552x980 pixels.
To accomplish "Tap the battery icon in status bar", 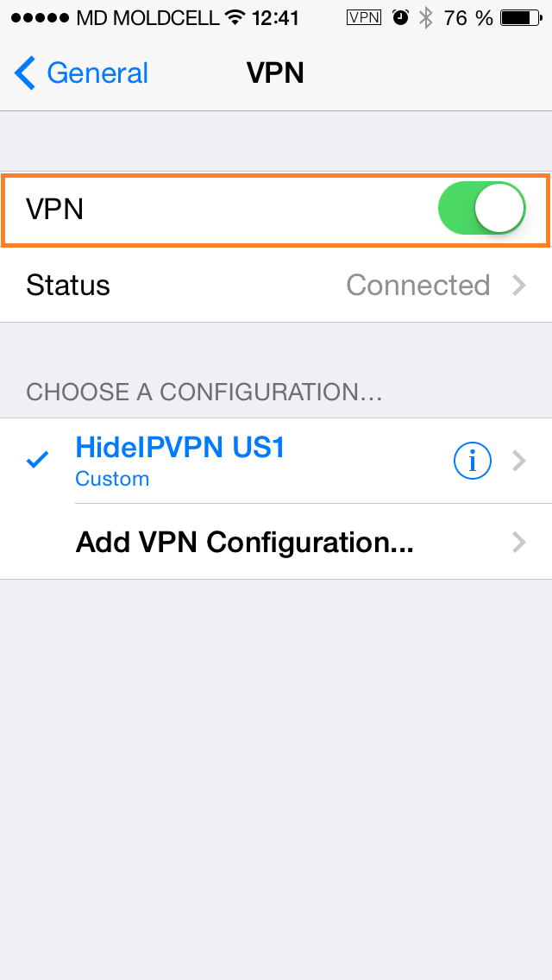I will [x=521, y=17].
